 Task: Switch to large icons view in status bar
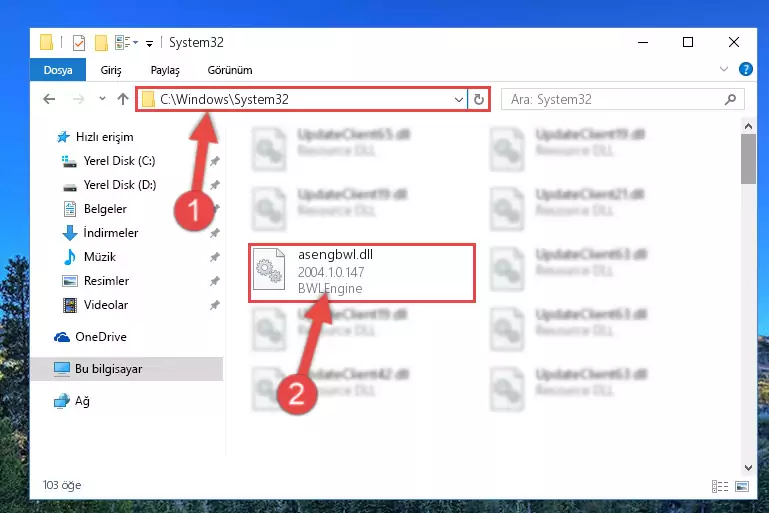742,486
